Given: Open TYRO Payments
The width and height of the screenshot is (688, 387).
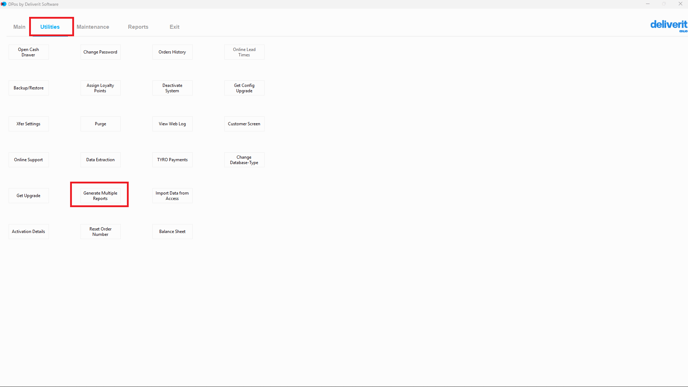Looking at the screenshot, I should [x=172, y=160].
